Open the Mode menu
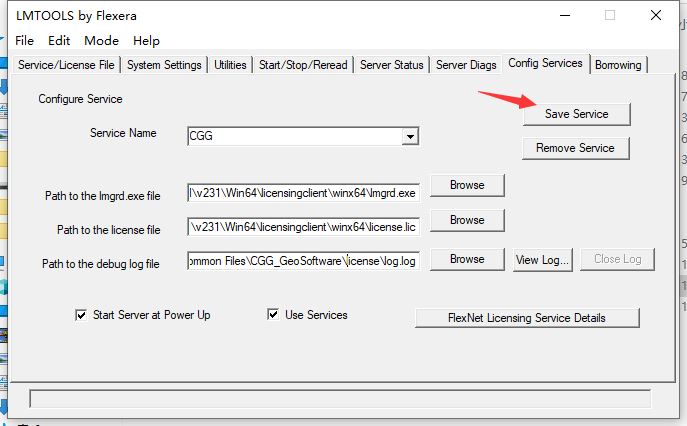 [102, 41]
